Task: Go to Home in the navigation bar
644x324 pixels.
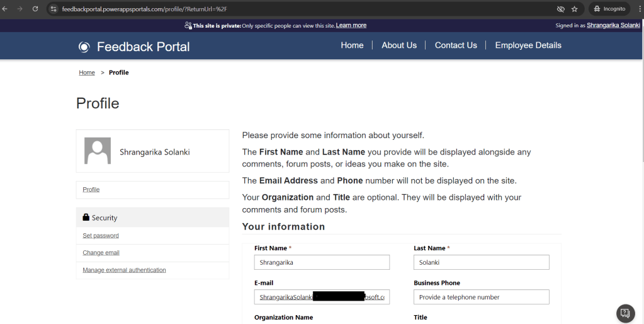Action: coord(352,45)
